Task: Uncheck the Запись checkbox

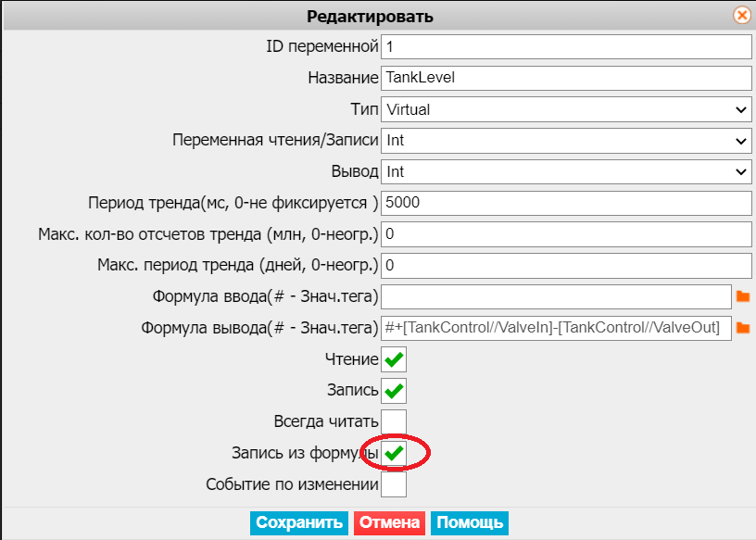Action: tap(394, 391)
